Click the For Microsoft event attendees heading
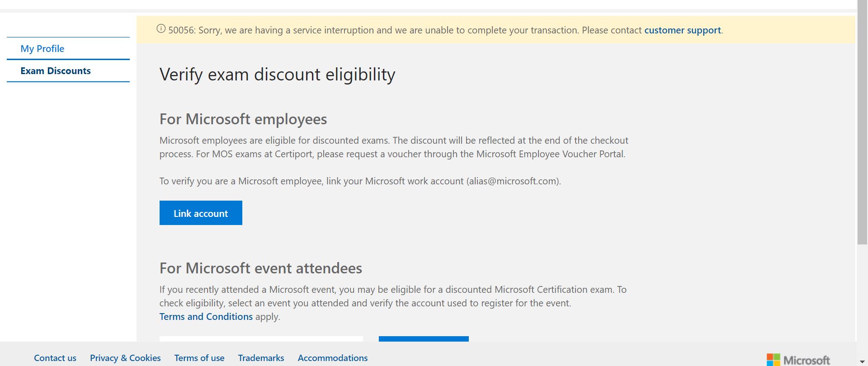The width and height of the screenshot is (868, 366). (261, 268)
